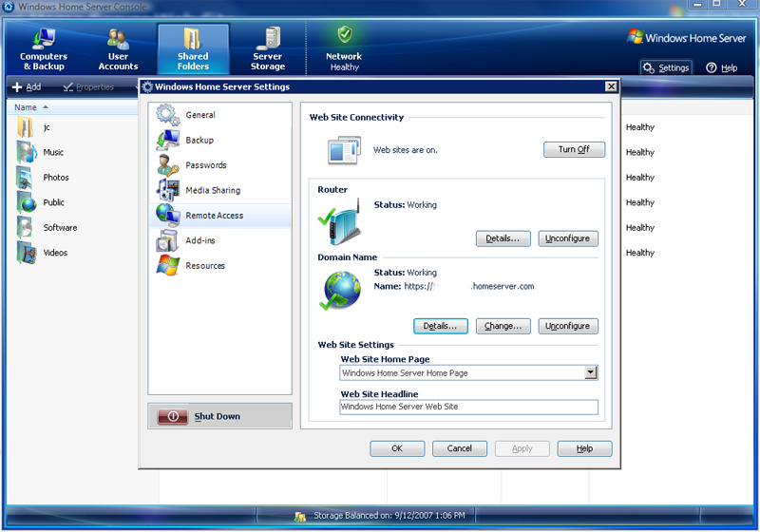
Task: Change the domain name
Action: click(503, 326)
